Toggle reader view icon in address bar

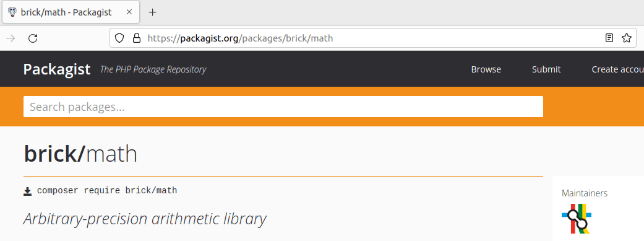tap(609, 38)
